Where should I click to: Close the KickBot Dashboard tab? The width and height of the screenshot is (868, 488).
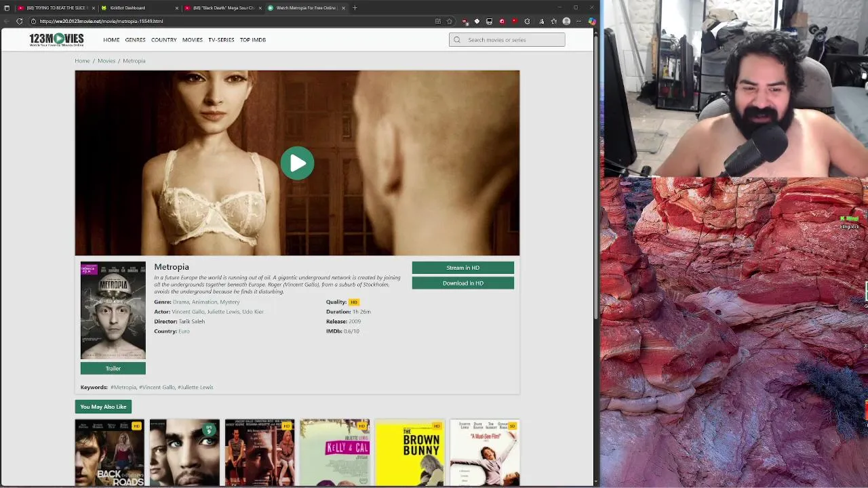pos(177,7)
